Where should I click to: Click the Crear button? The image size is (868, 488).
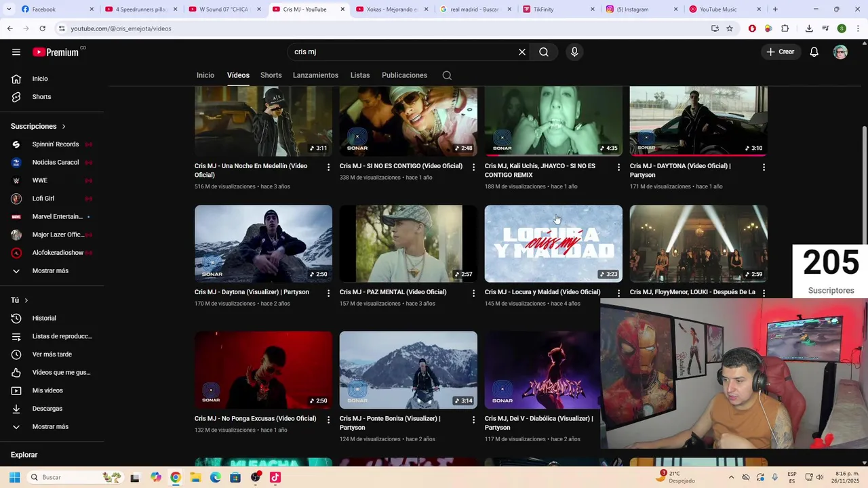781,52
